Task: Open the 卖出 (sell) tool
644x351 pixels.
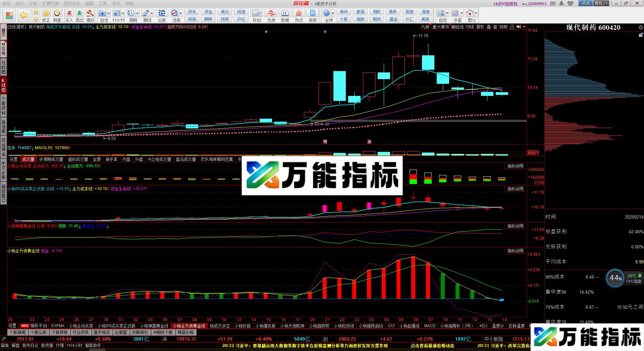Action: click(79, 15)
